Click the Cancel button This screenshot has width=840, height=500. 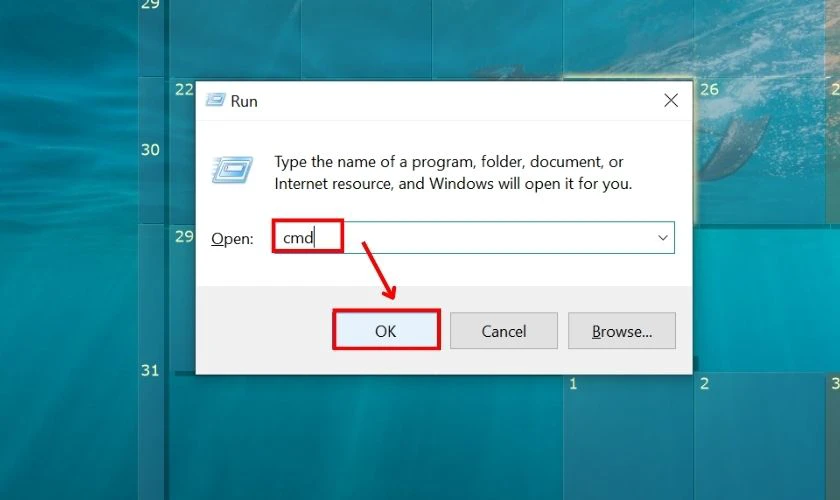(504, 331)
